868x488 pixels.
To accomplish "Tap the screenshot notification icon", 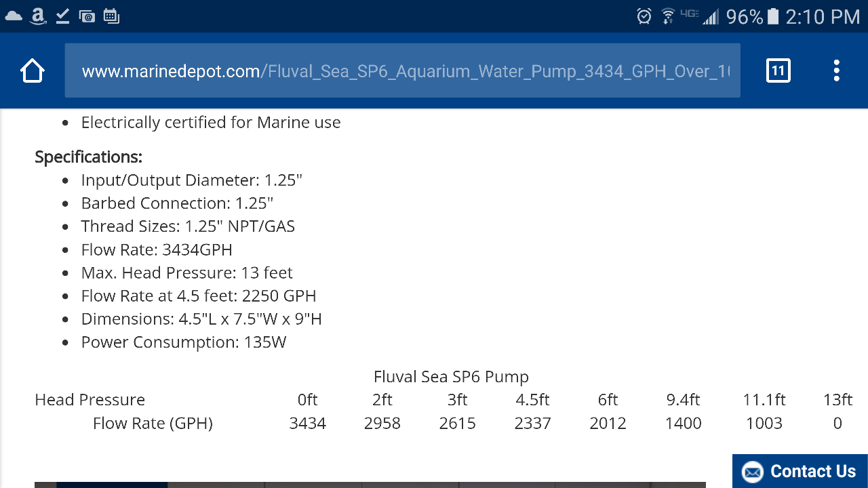I will pyautogui.click(x=87, y=16).
